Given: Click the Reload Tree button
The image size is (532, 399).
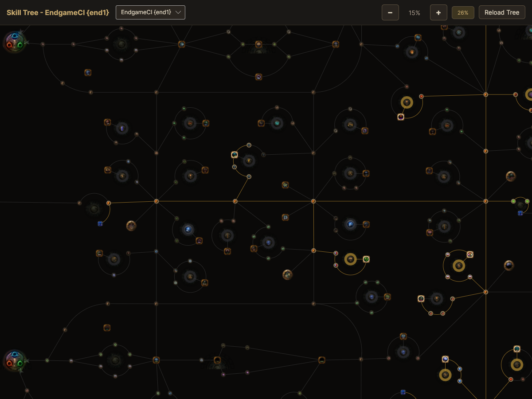Looking at the screenshot, I should (x=502, y=12).
